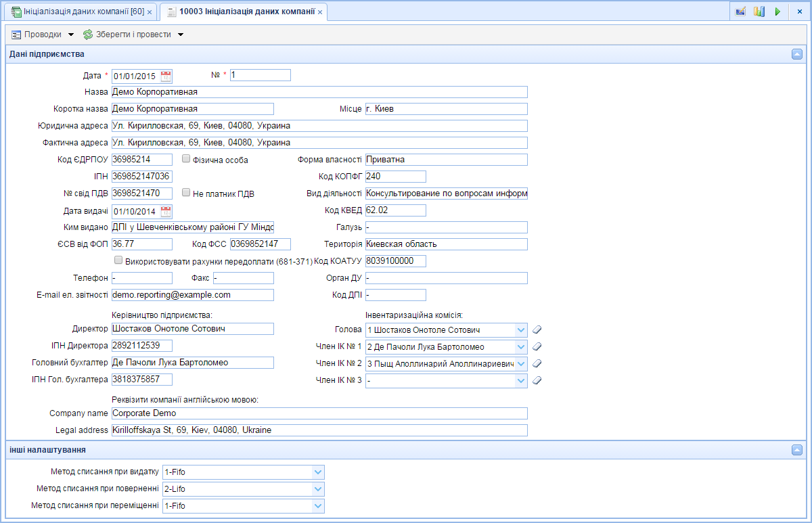Viewport: 812px width, 523px height.
Task: Open the Зберегти і провести dropdown arrow
Action: [181, 35]
